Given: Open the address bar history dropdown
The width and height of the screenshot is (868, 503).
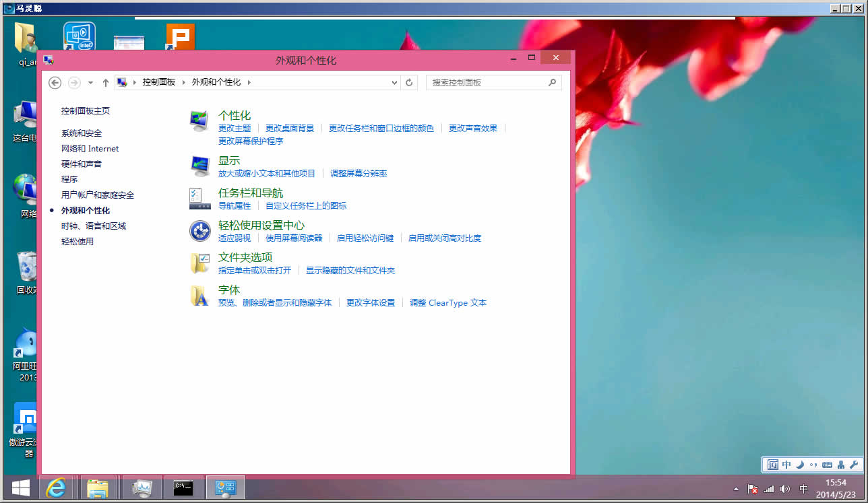Looking at the screenshot, I should tap(395, 82).
